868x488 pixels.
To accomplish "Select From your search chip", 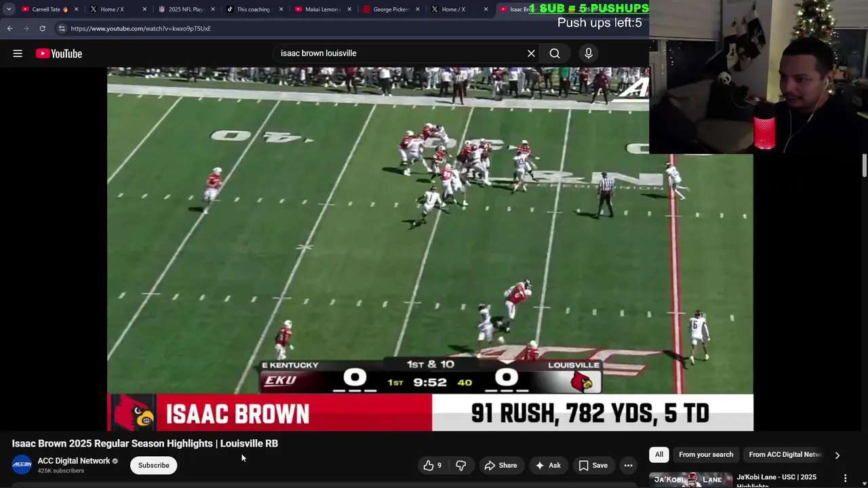I will click(706, 455).
